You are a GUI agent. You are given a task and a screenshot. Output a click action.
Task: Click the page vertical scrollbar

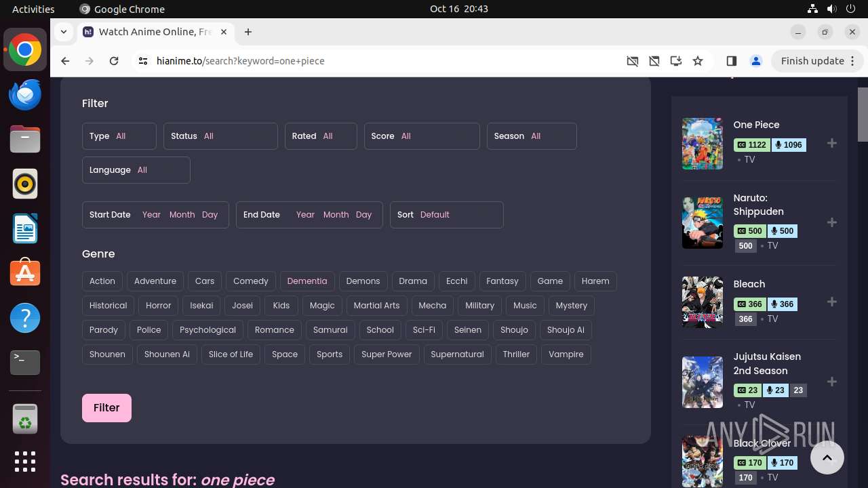click(863, 113)
